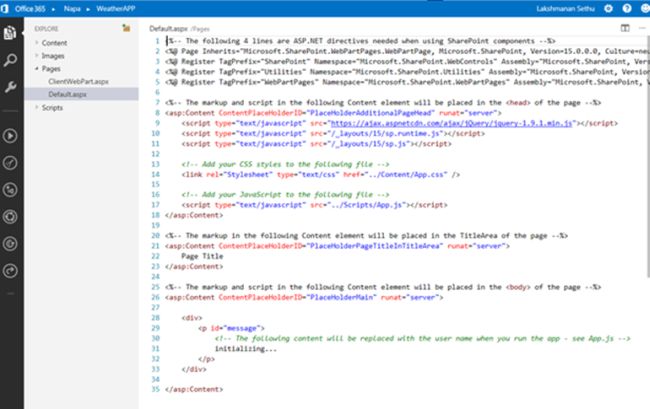Viewport: 650px width, 409px height.
Task: Click "PlaceHolderPageTitleInTitleArea" attribute value
Action: pyautogui.click(x=374, y=246)
